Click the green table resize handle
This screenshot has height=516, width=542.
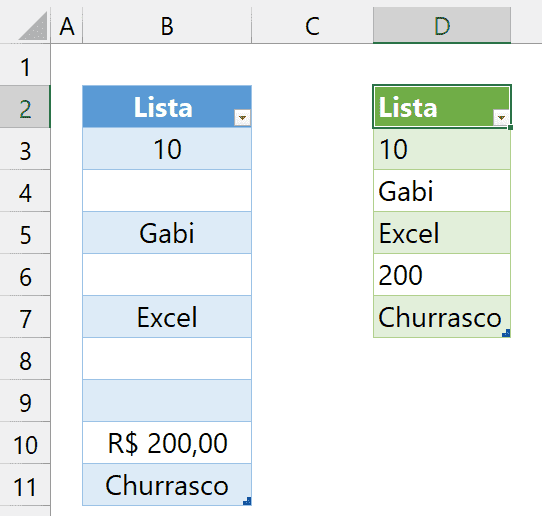click(506, 333)
